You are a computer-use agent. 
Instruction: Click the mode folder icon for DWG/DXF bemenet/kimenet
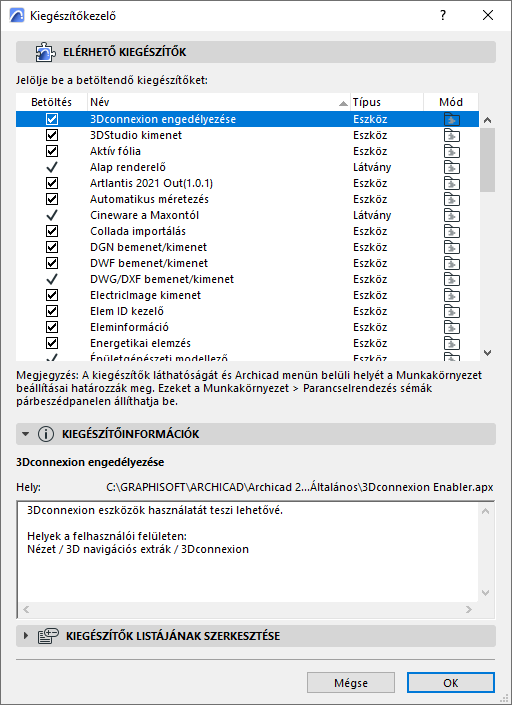(452, 279)
